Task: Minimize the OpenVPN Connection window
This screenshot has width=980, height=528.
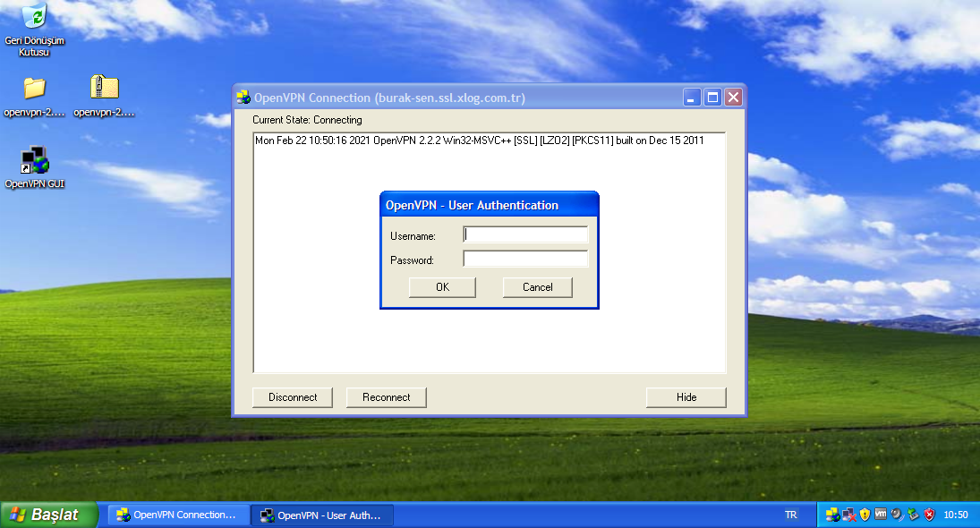Action: pyautogui.click(x=692, y=98)
